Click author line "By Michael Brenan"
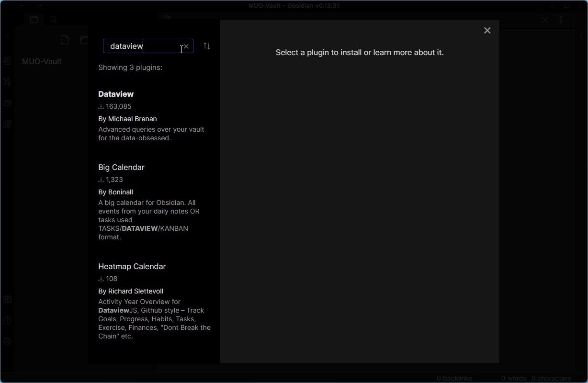 (127, 119)
